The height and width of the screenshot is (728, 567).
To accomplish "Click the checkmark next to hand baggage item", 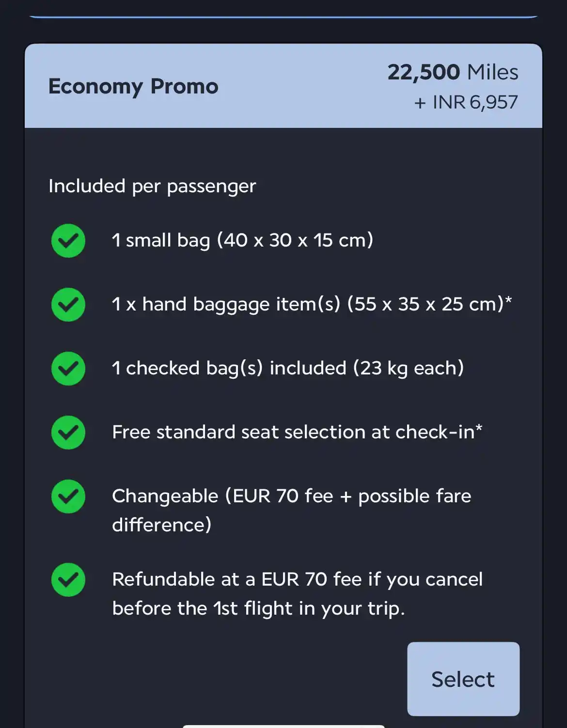I will tap(68, 305).
